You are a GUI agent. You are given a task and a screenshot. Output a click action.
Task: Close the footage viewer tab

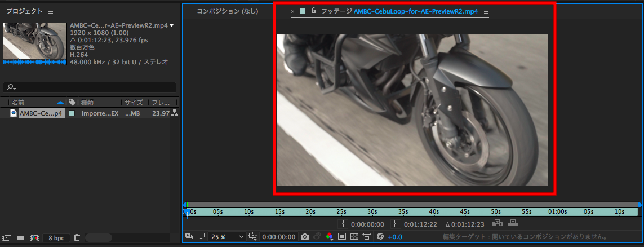point(292,11)
